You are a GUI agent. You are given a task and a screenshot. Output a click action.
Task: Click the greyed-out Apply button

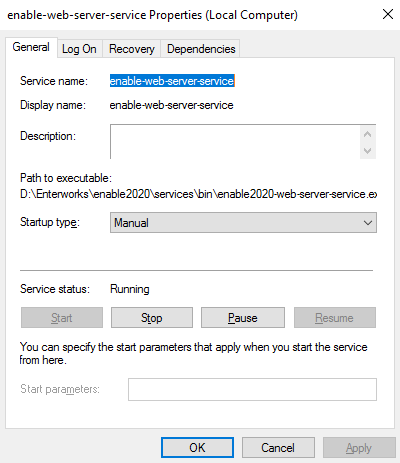click(359, 448)
